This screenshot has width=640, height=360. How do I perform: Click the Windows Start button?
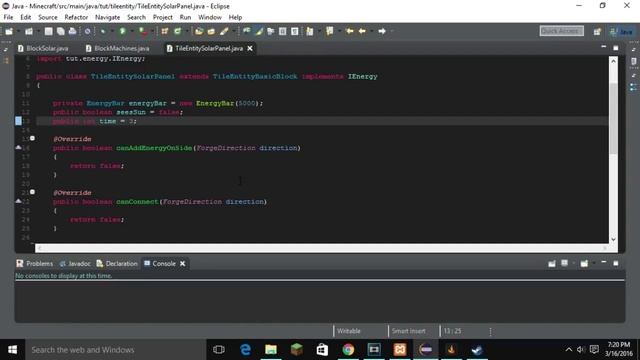click(x=13, y=350)
